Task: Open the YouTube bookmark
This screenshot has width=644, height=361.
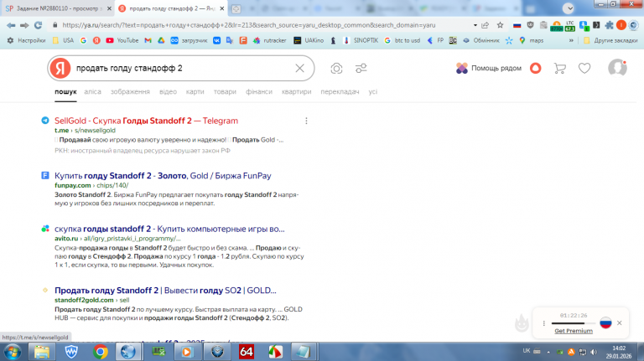Action: [x=122, y=40]
